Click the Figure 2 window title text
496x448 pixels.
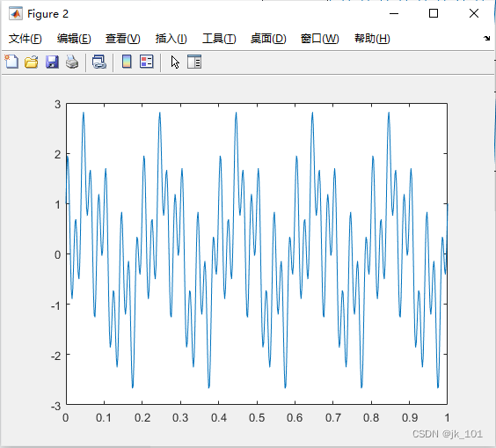point(47,14)
